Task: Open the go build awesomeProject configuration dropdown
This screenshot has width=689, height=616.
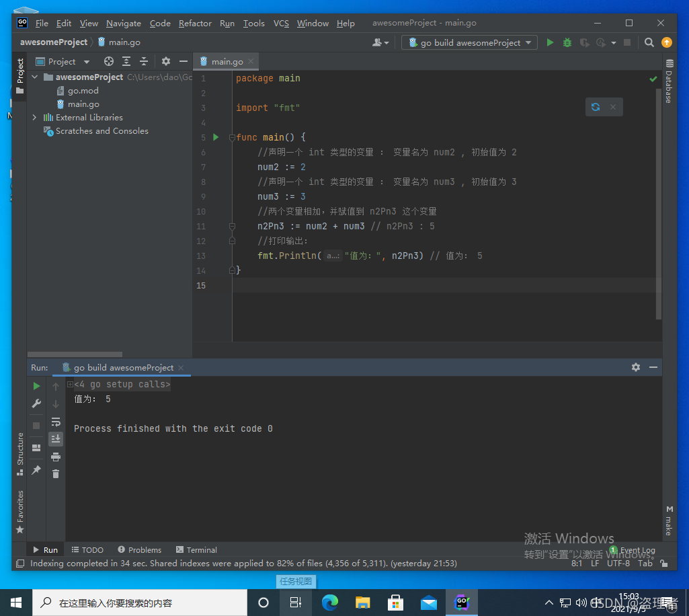Action: click(469, 42)
